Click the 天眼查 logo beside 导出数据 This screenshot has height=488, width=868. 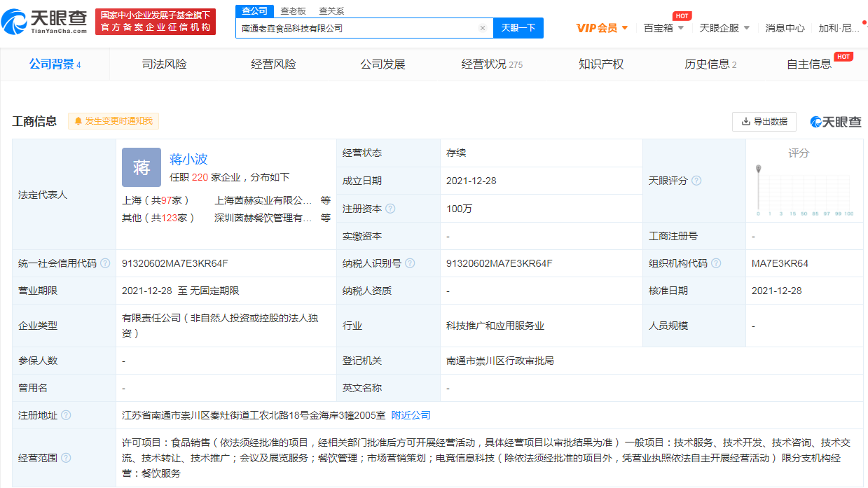pyautogui.click(x=835, y=122)
